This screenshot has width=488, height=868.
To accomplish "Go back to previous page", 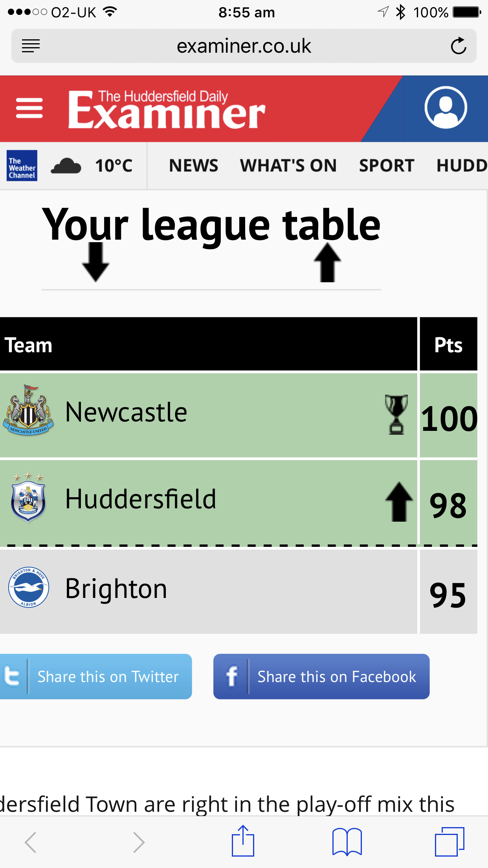I will pos(31,842).
